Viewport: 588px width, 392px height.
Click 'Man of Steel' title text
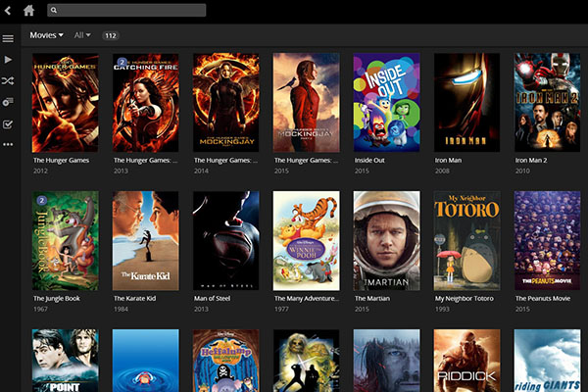click(x=212, y=299)
